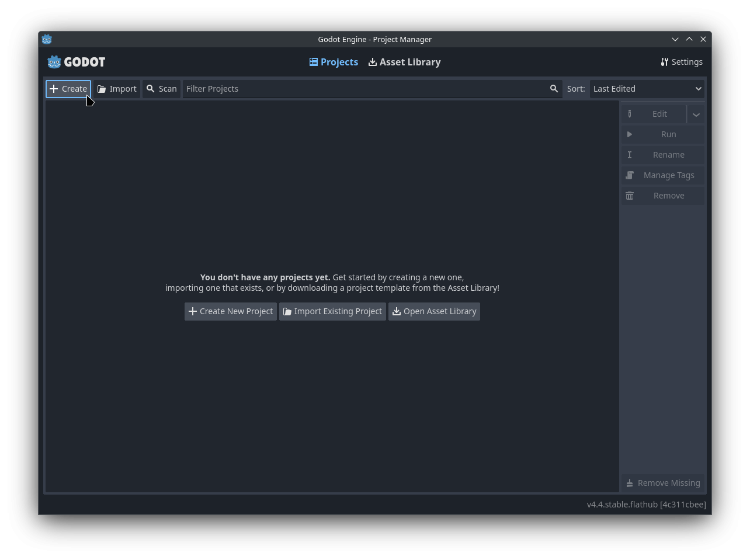Click the Remove button with trash icon
This screenshot has width=750, height=560.
point(662,196)
